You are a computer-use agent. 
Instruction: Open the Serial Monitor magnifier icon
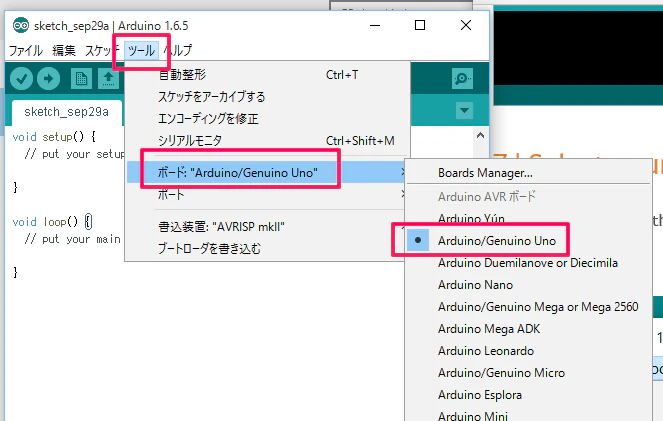pos(462,79)
